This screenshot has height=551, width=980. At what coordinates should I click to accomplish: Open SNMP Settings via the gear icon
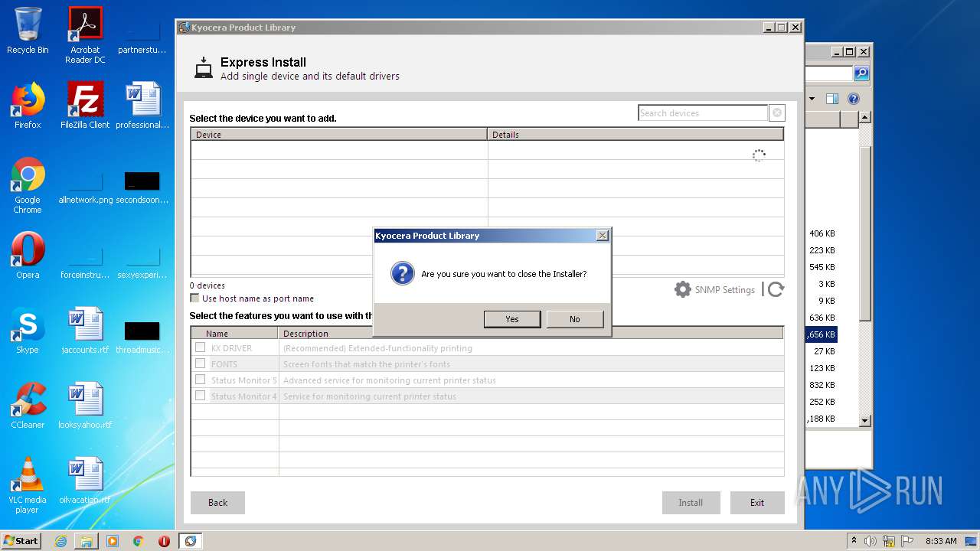[x=682, y=289]
